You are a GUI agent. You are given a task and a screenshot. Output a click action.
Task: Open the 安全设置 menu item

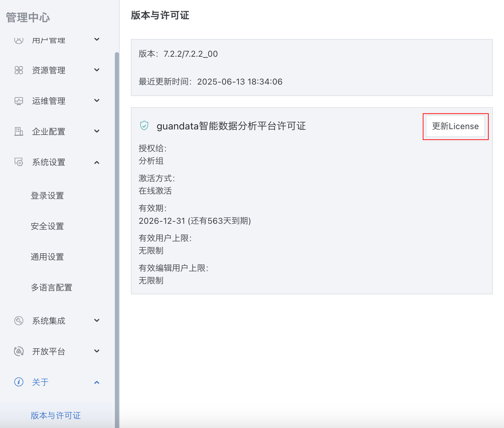click(x=47, y=226)
